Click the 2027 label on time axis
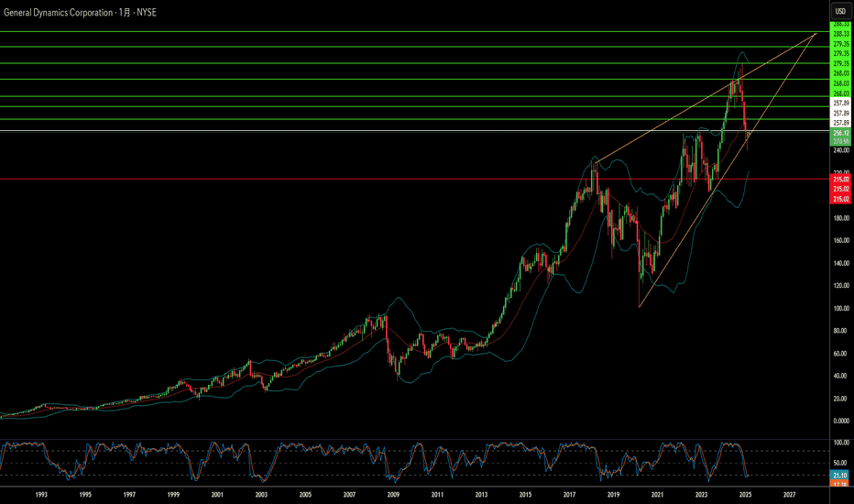Viewport: 854px width, 504px height. click(x=789, y=495)
